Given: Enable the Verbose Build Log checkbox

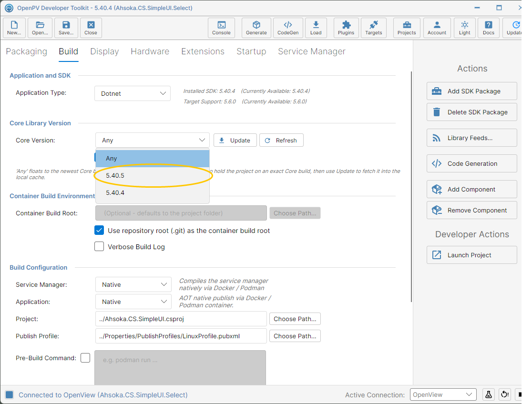Looking at the screenshot, I should (x=99, y=246).
